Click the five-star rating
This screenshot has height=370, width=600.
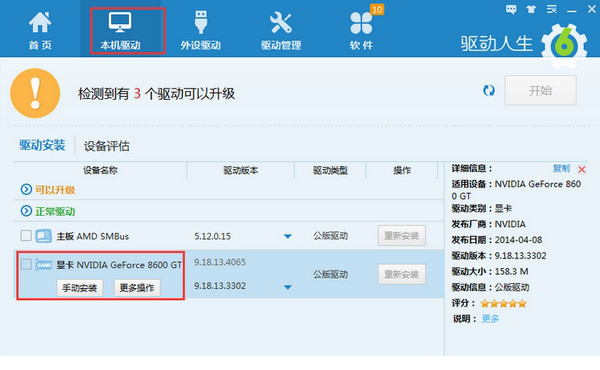pos(504,304)
